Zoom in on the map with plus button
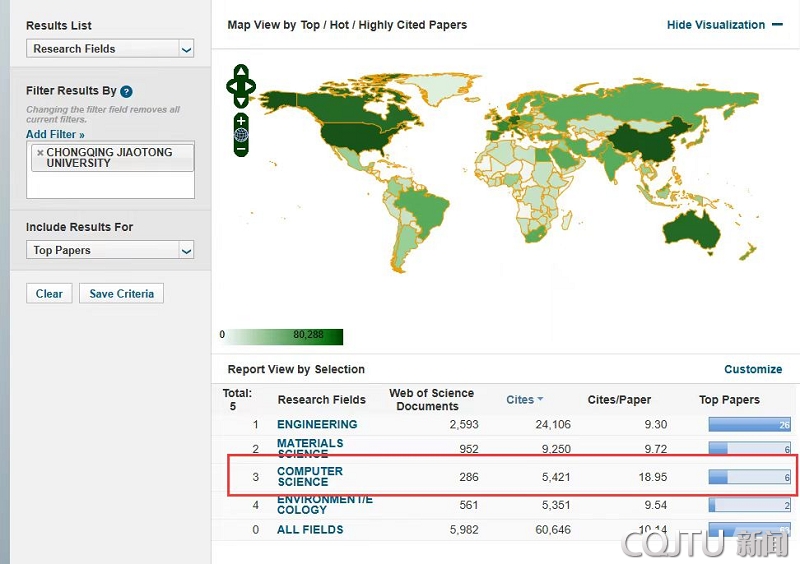This screenshot has height=564, width=800. [241, 121]
